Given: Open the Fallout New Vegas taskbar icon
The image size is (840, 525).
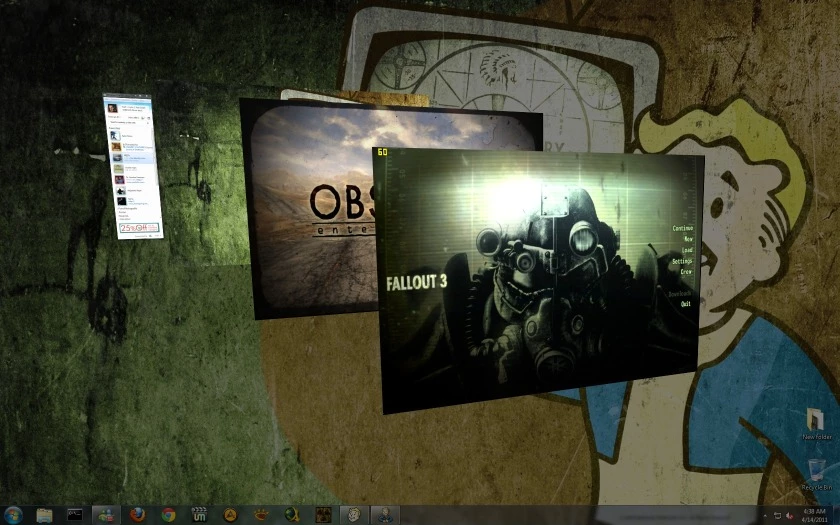Looking at the screenshot, I should 323,515.
